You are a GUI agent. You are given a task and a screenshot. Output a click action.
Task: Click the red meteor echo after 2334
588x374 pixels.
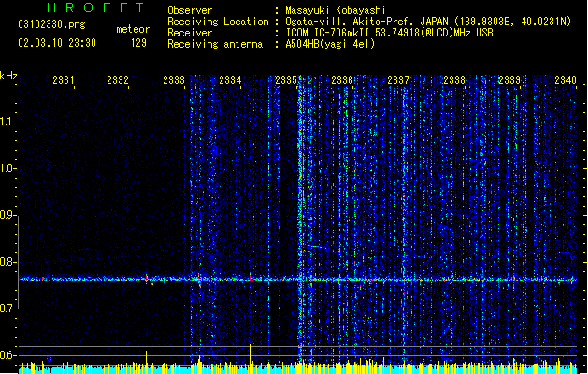pyautogui.click(x=251, y=277)
